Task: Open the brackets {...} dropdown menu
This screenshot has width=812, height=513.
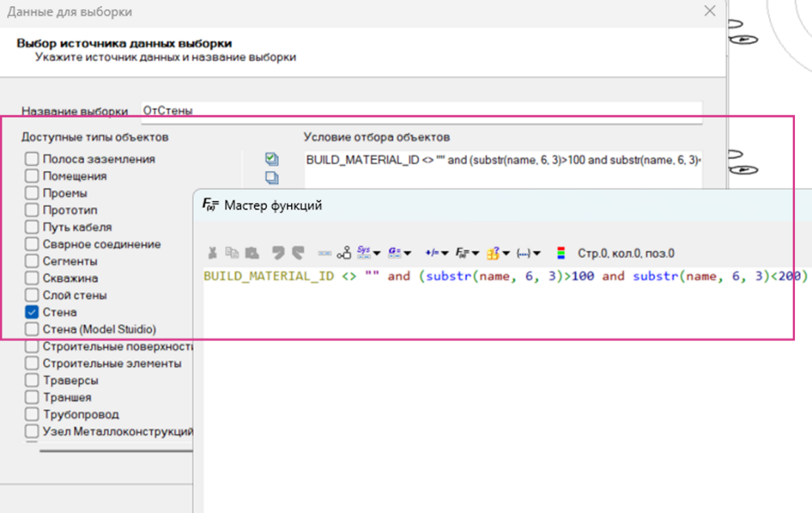Action: tap(528, 253)
